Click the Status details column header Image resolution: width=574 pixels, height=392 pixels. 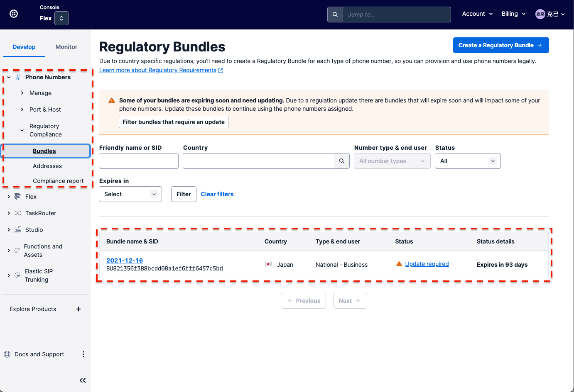(496, 241)
